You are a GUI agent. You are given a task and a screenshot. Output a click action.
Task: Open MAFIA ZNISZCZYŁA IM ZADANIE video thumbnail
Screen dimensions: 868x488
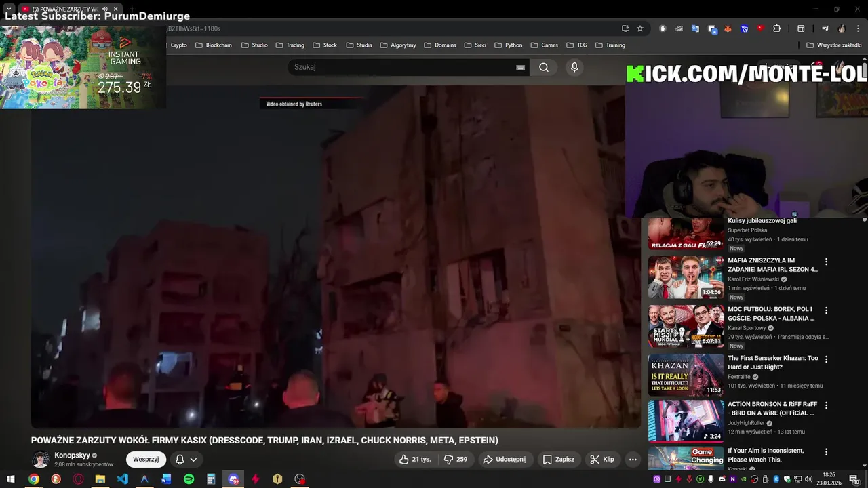pos(686,277)
